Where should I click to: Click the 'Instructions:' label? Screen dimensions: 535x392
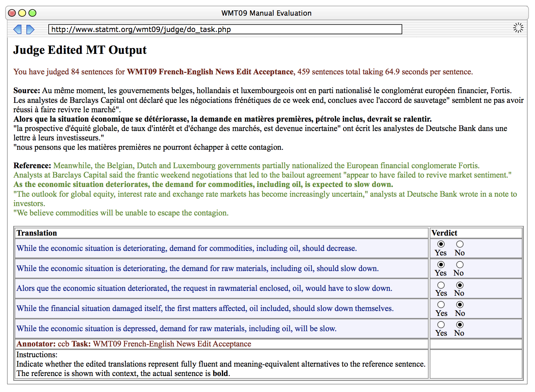(x=37, y=355)
